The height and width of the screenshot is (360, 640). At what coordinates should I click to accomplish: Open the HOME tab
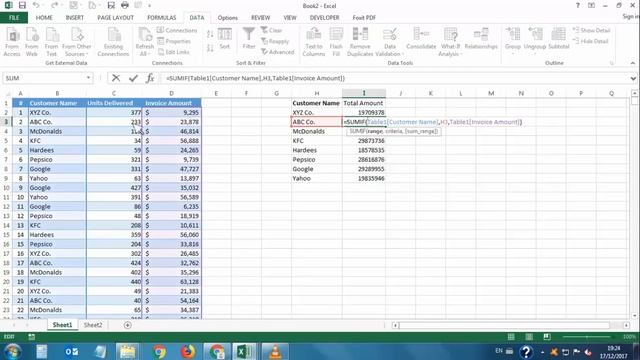[44, 18]
